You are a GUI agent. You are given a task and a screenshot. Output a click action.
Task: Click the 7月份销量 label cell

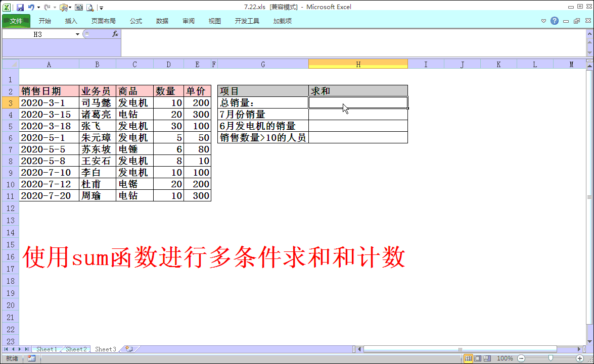pos(263,114)
